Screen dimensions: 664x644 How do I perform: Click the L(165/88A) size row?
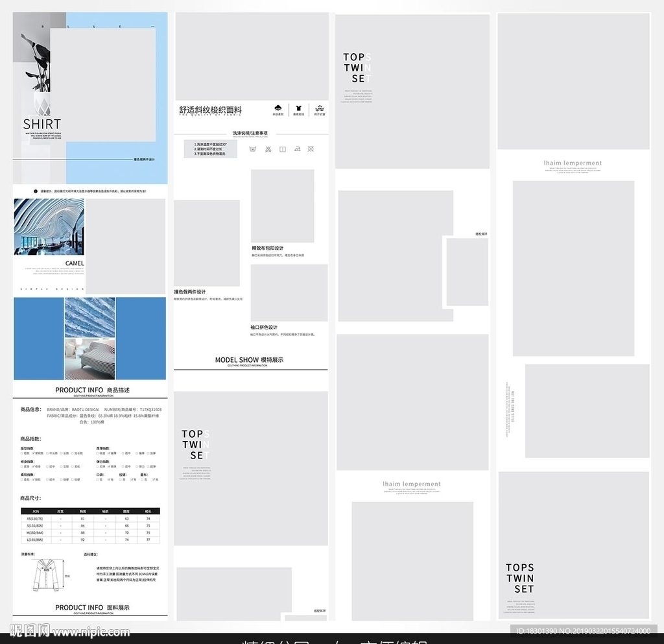coord(90,540)
